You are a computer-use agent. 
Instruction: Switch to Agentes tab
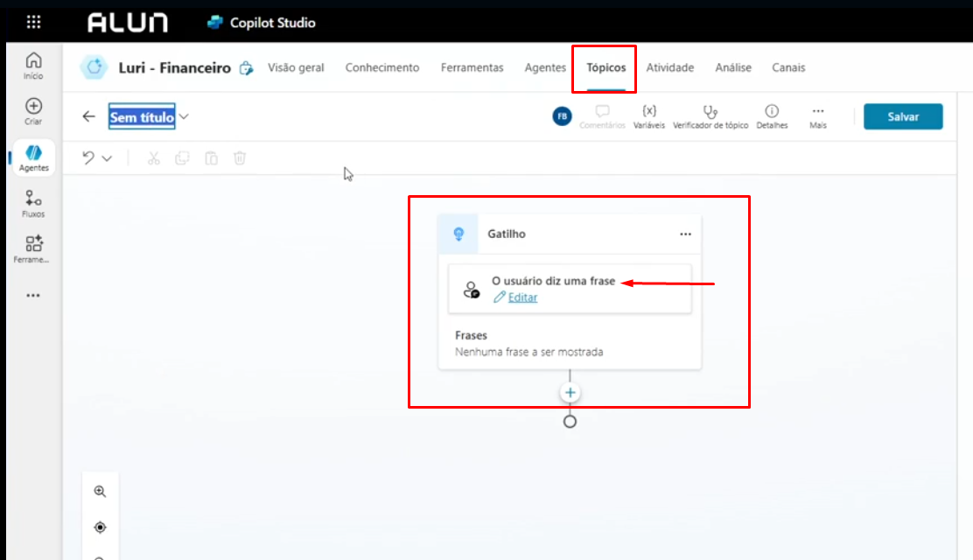click(x=545, y=67)
